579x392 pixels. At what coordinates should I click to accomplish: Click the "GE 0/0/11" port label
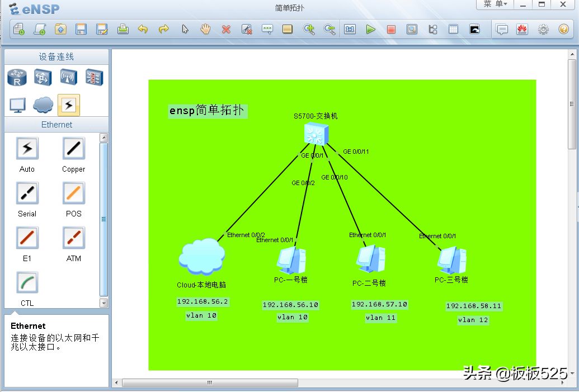tap(356, 152)
